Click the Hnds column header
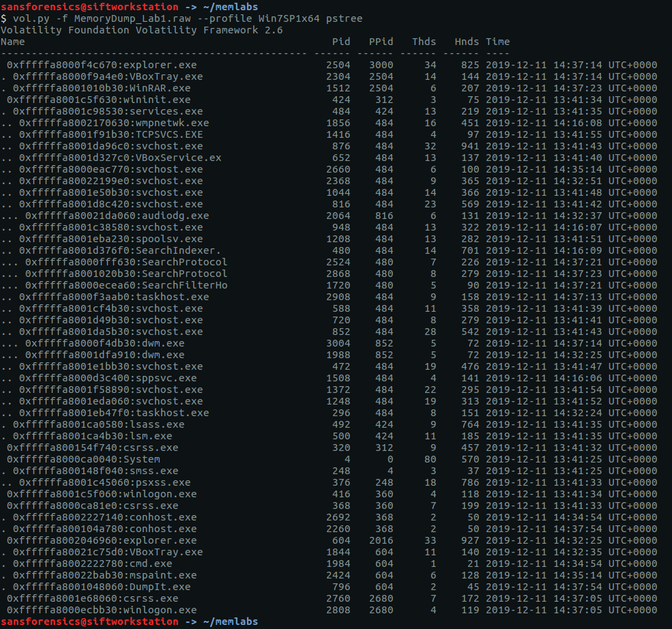Screen dimensions: 672x629 467,42
